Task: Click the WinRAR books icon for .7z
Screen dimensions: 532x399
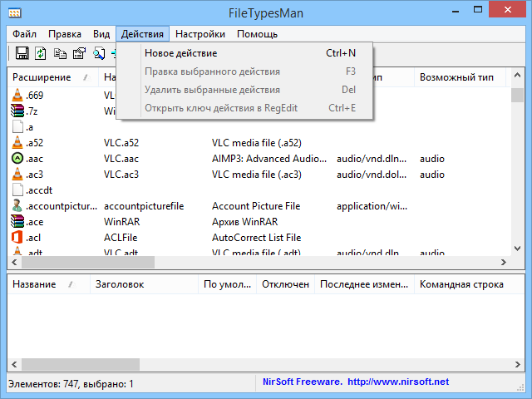Action: pos(17,111)
